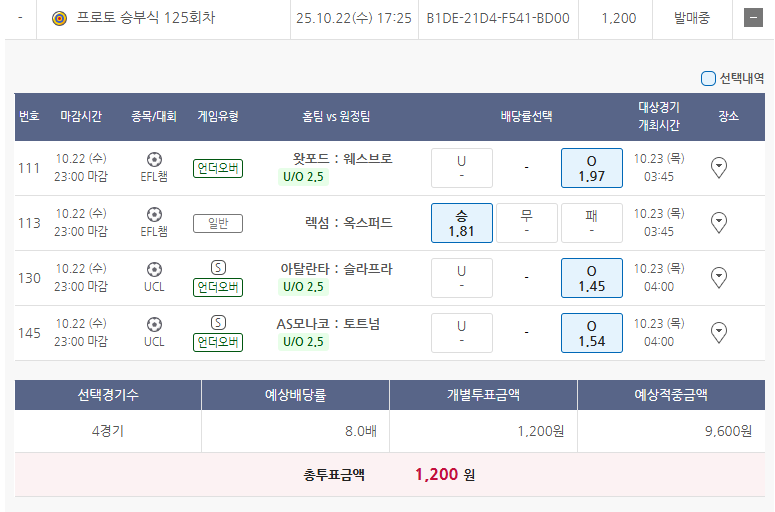Open venue location for match 145
The height and width of the screenshot is (512, 775).
(x=718, y=332)
